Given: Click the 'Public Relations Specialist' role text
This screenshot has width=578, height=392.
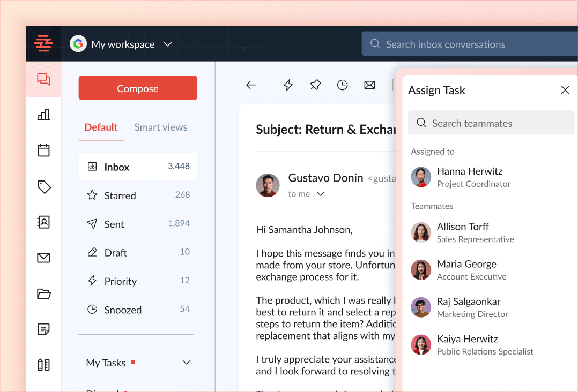Looking at the screenshot, I should pyautogui.click(x=485, y=351).
